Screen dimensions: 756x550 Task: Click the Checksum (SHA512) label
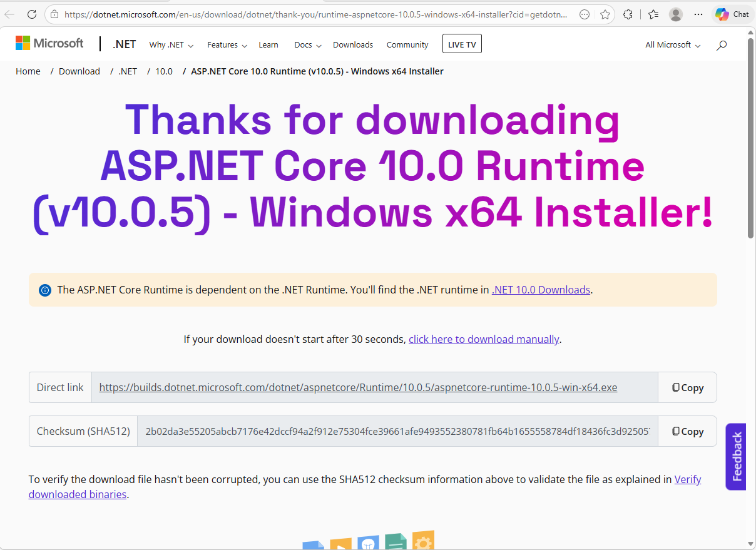point(83,431)
